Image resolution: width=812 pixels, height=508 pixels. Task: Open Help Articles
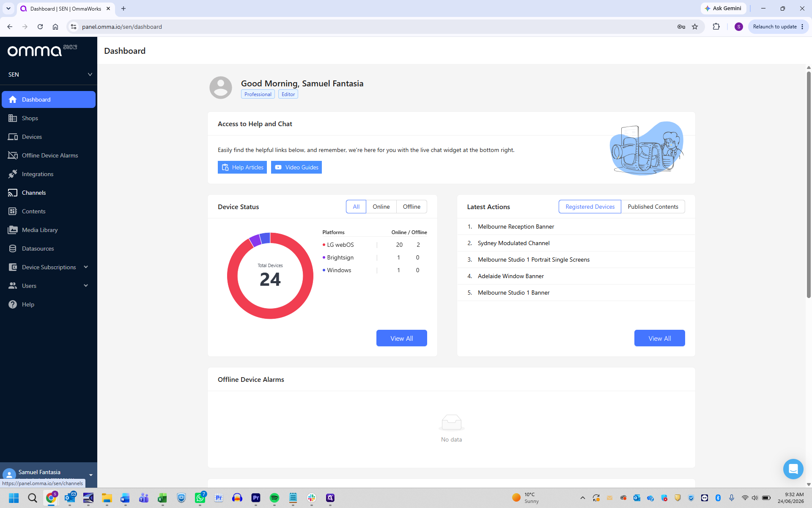pyautogui.click(x=242, y=167)
